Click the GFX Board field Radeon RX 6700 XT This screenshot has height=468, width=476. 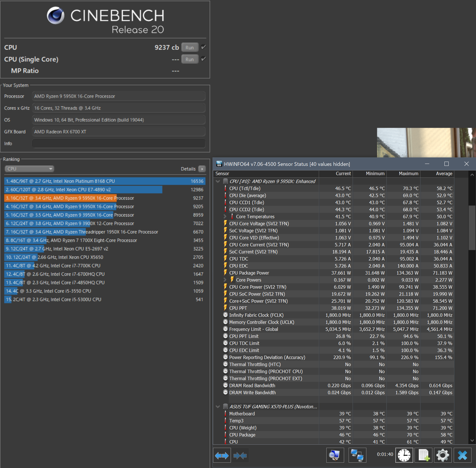pos(119,132)
